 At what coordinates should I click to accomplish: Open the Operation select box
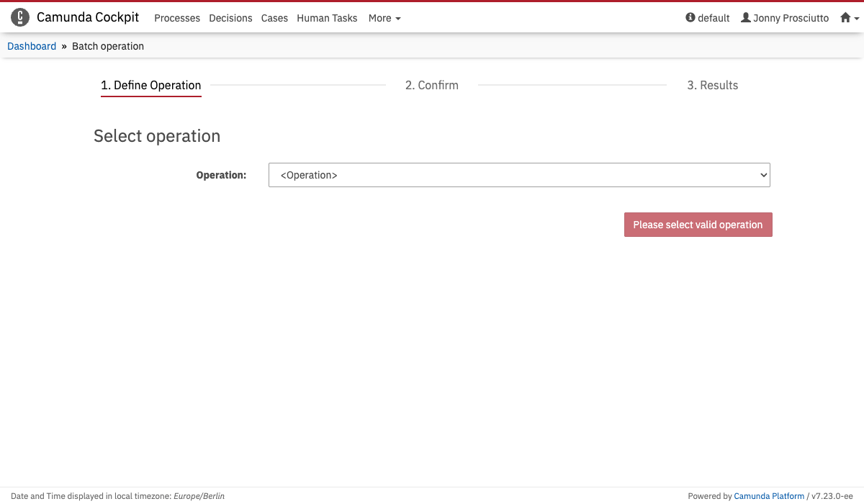[x=518, y=175]
